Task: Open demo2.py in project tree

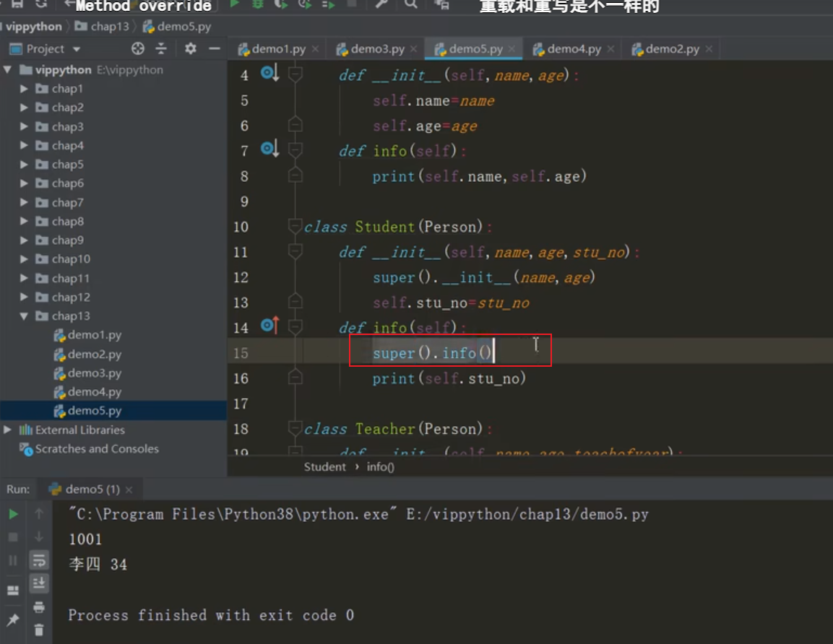Action: coord(87,354)
